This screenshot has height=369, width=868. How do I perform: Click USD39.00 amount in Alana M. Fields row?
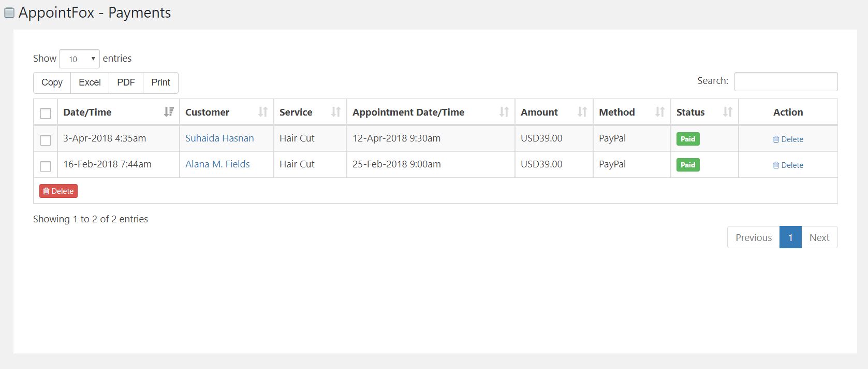(x=541, y=164)
